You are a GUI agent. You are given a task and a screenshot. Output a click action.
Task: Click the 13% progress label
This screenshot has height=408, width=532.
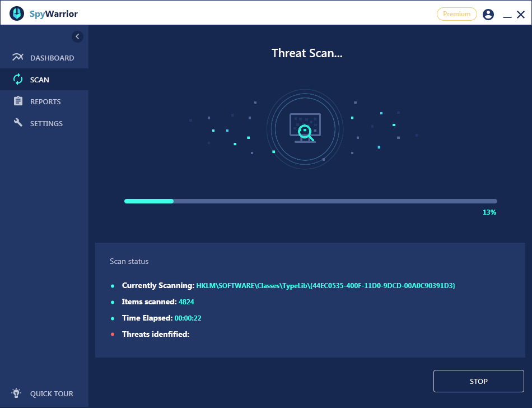488,212
